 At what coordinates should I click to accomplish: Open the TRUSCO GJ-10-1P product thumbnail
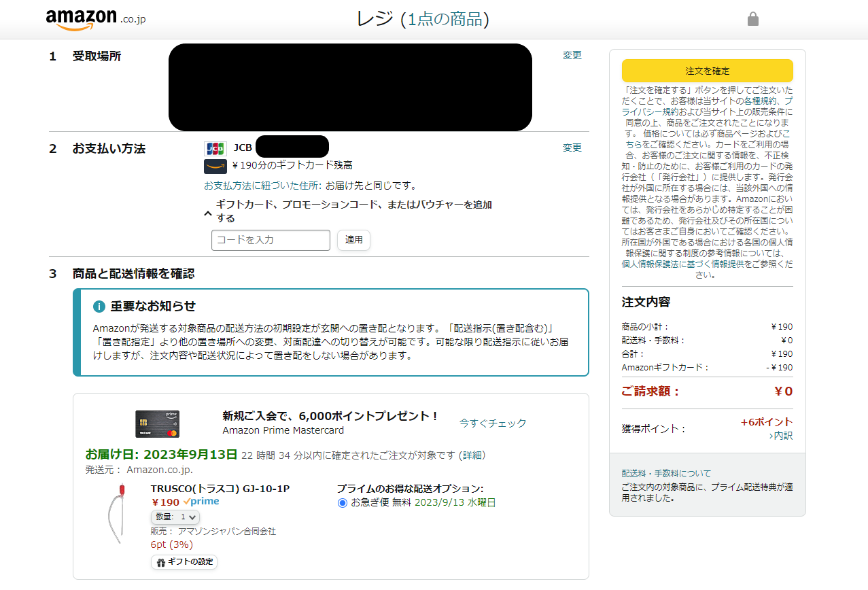pos(117,514)
